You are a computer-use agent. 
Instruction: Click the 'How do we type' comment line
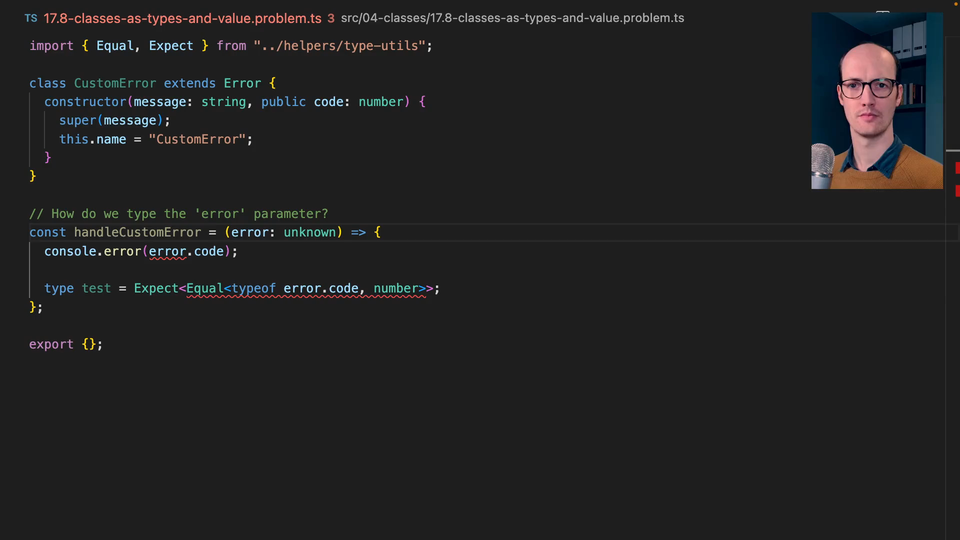178,214
